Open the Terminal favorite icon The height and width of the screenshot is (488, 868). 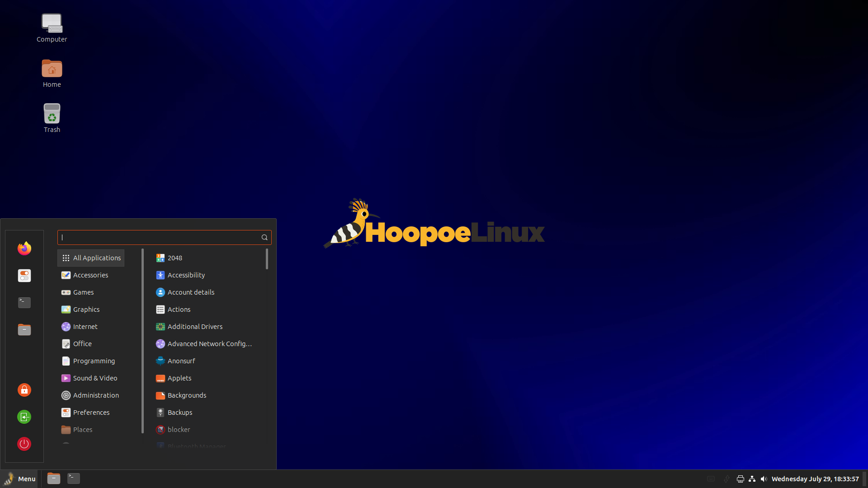coord(24,303)
